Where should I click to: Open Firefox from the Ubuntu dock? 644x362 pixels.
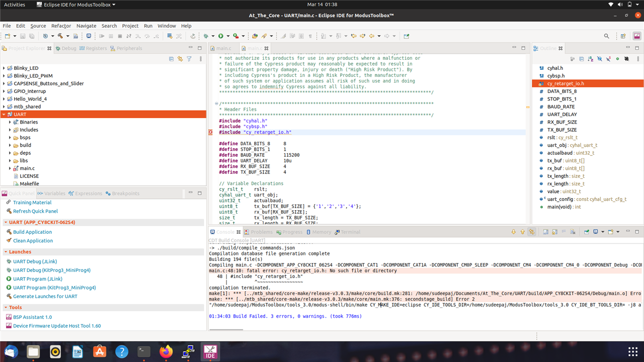[166, 351]
